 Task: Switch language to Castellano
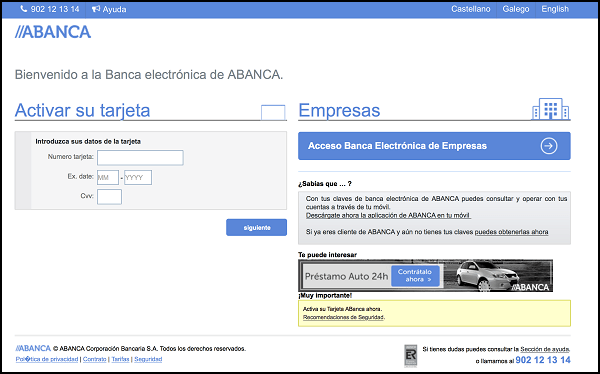tap(471, 9)
